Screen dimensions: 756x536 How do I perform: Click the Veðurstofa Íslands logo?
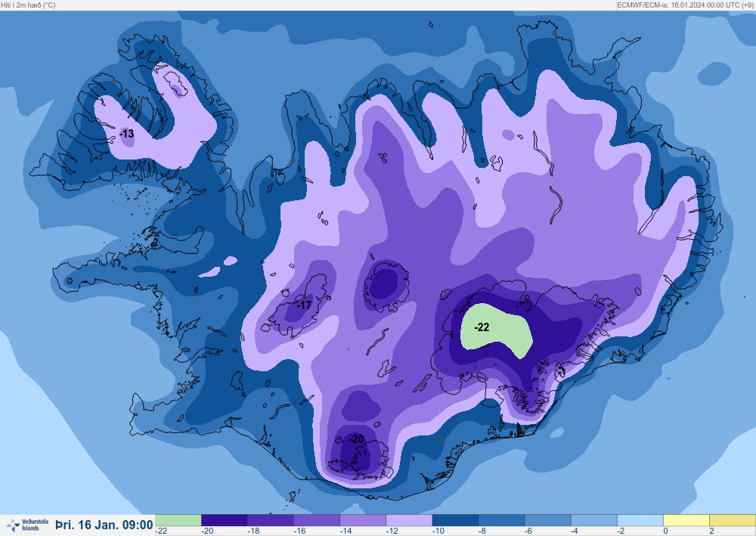click(27, 525)
